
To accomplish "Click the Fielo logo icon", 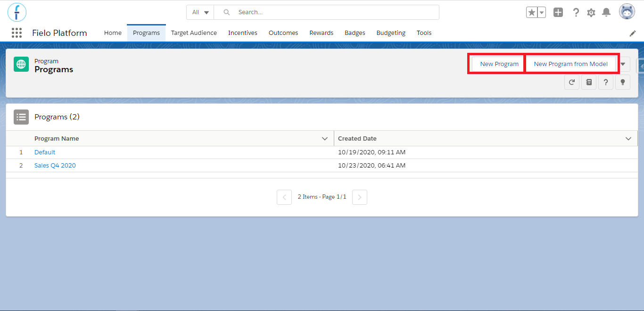I will [x=17, y=12].
